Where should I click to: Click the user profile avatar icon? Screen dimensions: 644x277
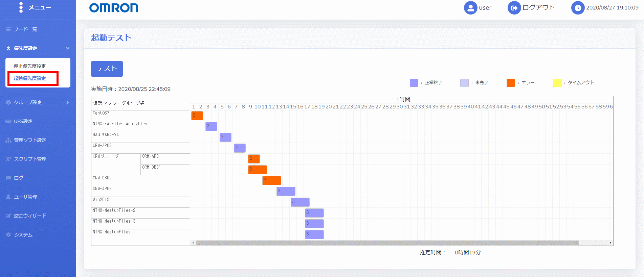(470, 8)
